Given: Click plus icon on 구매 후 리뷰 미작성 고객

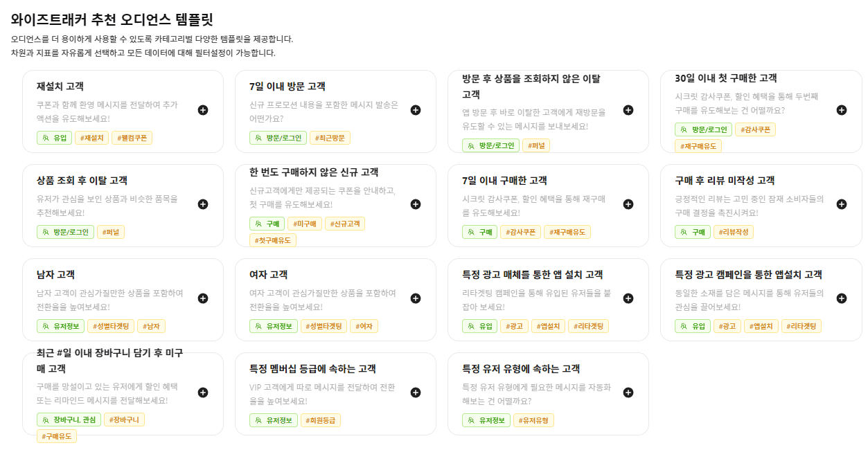Looking at the screenshot, I should 841,204.
